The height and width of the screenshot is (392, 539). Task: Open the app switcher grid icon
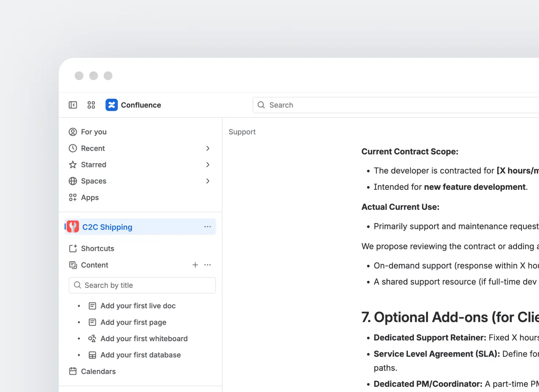(x=91, y=105)
